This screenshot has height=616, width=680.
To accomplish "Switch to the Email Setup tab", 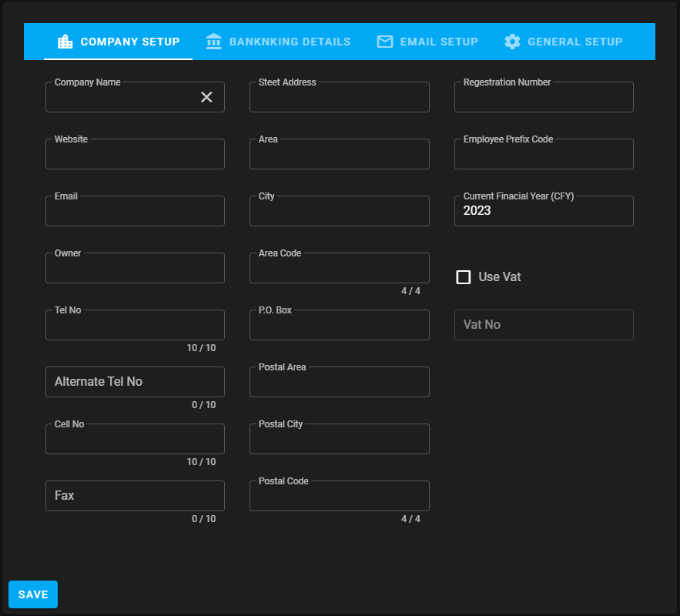I will pyautogui.click(x=427, y=42).
